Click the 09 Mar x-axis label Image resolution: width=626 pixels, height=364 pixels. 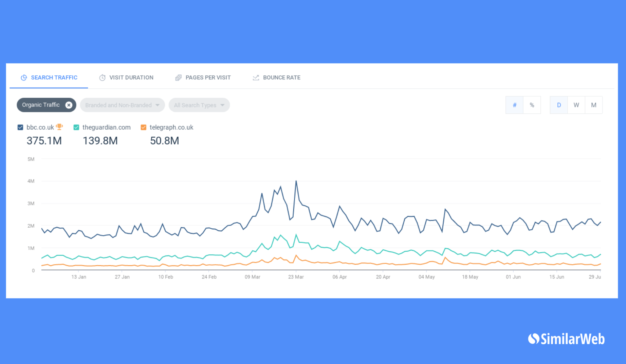tap(253, 277)
